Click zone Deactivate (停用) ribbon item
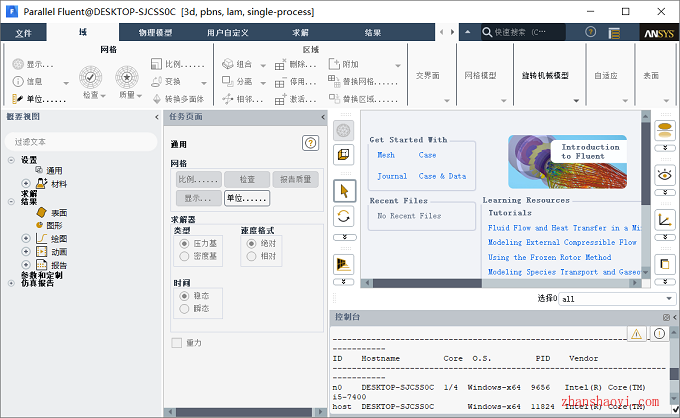The width and height of the screenshot is (680, 418). [296, 82]
